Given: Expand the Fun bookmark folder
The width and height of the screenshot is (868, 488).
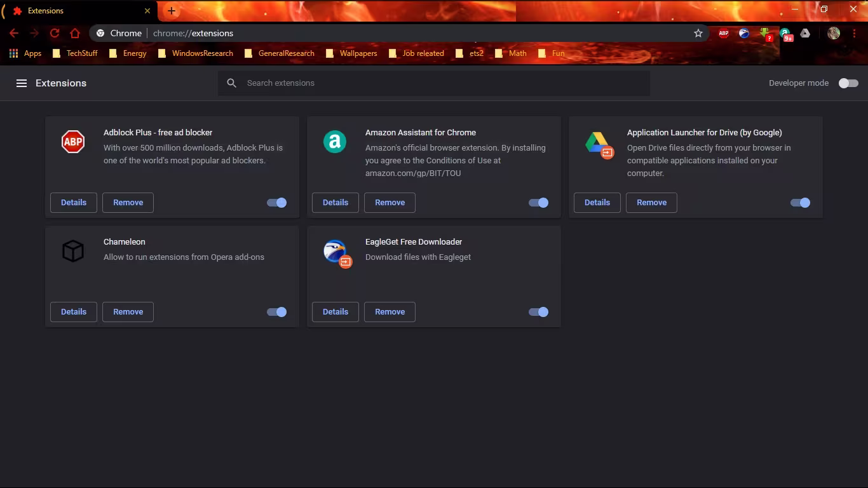Looking at the screenshot, I should point(551,53).
